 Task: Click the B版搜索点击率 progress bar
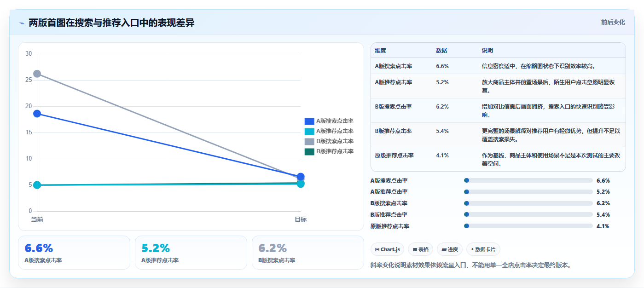click(x=528, y=203)
